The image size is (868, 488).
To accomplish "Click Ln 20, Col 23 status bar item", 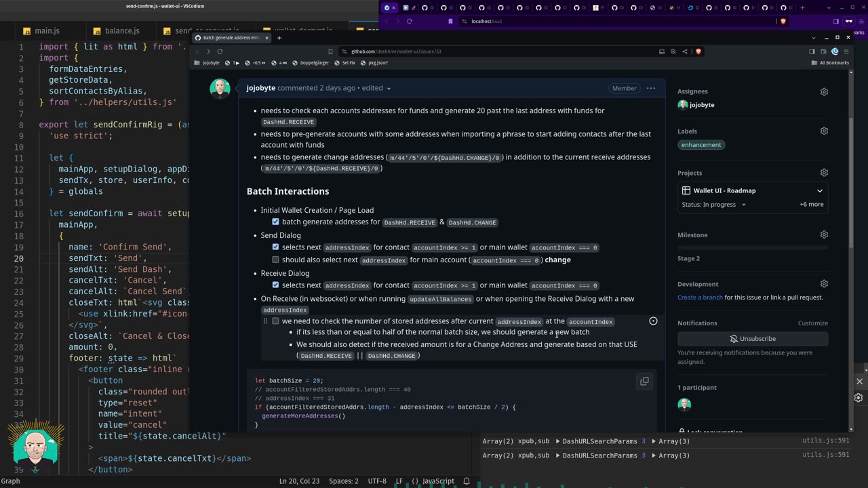I will click(299, 481).
